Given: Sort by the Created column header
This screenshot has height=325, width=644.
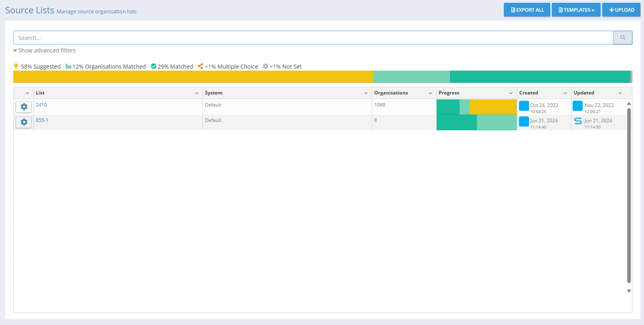Looking at the screenshot, I should [529, 93].
